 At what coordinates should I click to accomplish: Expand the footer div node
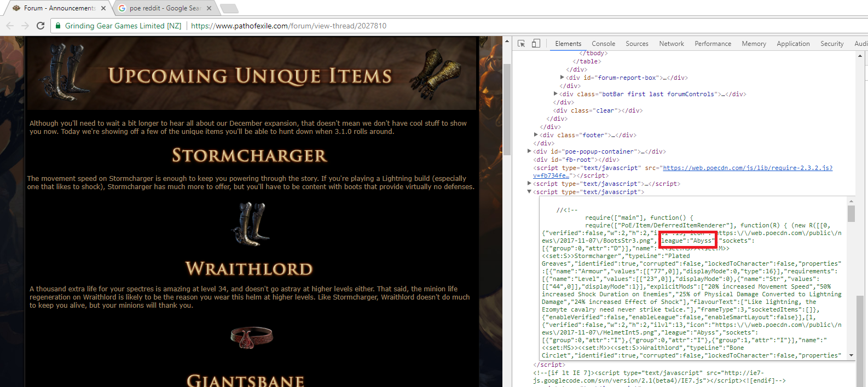tap(536, 134)
